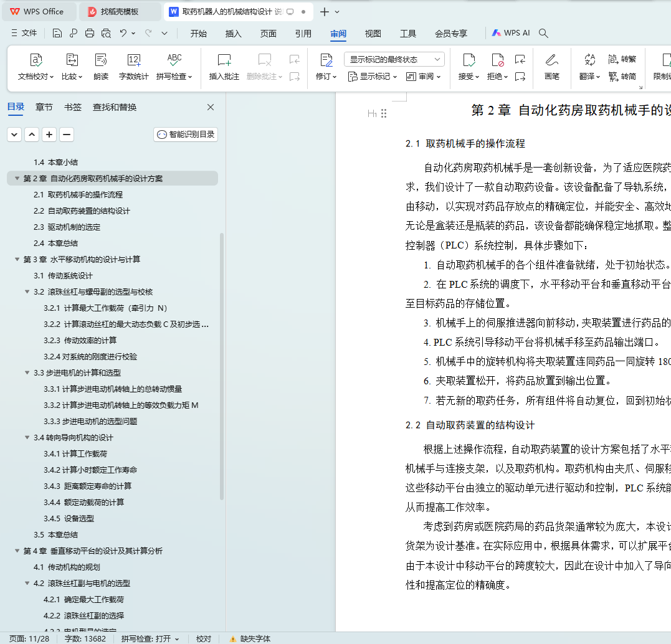Collapse the 3.4 转向导向机构 outline node

click(27, 437)
